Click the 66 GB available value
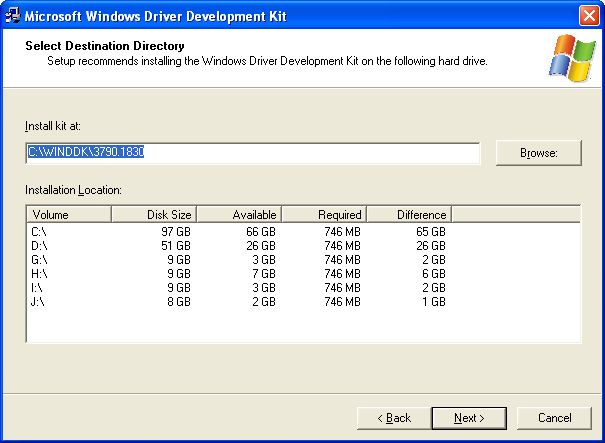 click(x=261, y=232)
